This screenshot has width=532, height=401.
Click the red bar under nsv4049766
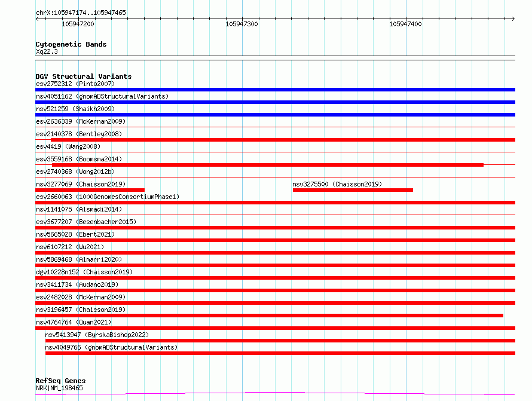(x=280, y=353)
